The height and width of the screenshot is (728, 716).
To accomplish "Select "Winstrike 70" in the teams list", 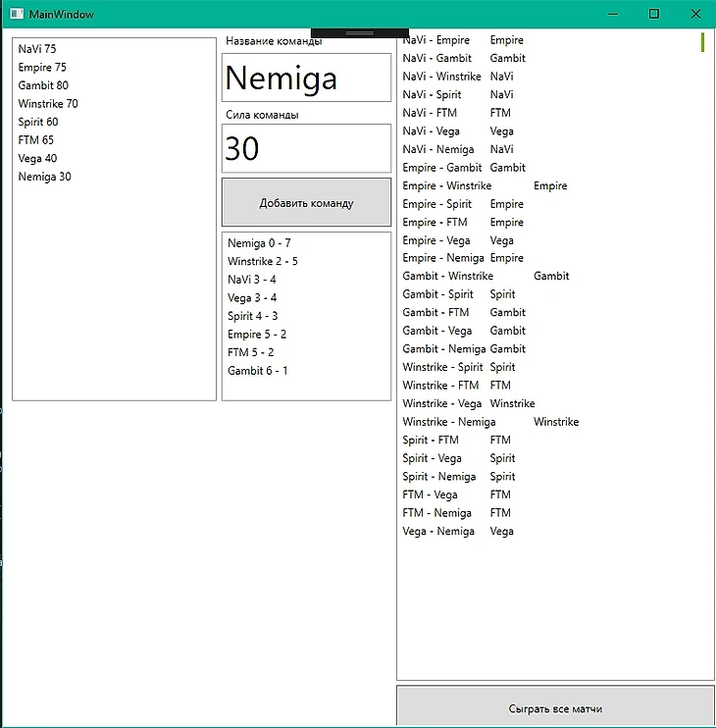I will pyautogui.click(x=48, y=104).
